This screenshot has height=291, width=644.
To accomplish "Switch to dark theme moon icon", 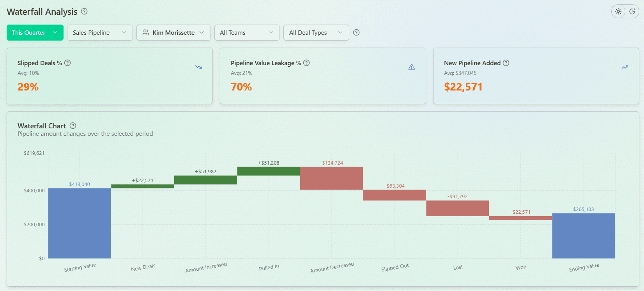I will pyautogui.click(x=632, y=12).
